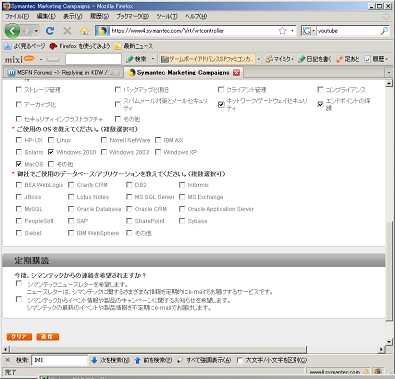Image resolution: width=395 pixels, height=379 pixels.
Task: Click the orange クリア clear button
Action: [x=19, y=337]
